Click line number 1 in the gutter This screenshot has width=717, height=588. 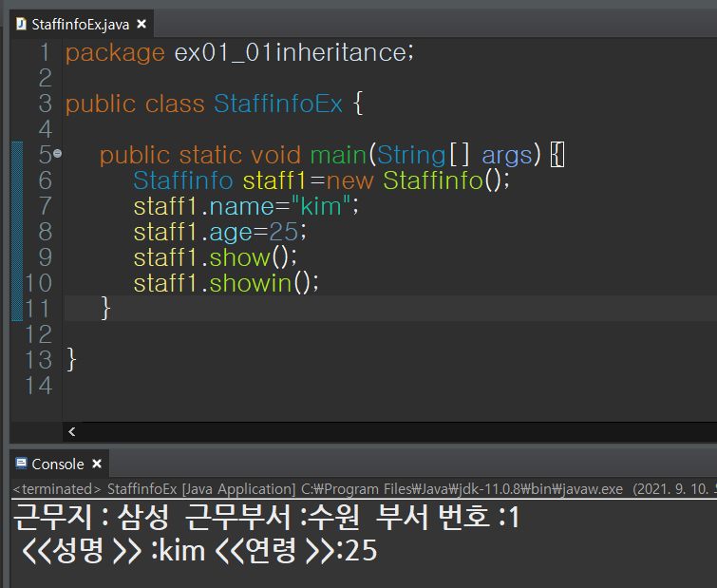point(45,52)
